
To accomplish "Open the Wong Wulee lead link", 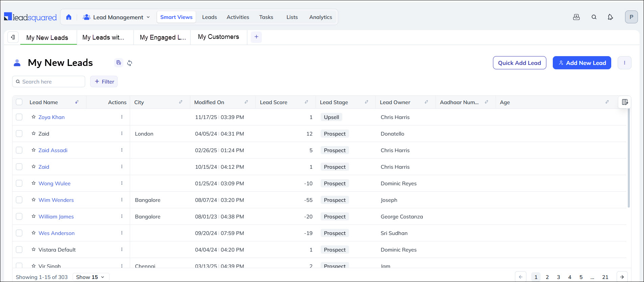I will [x=54, y=183].
